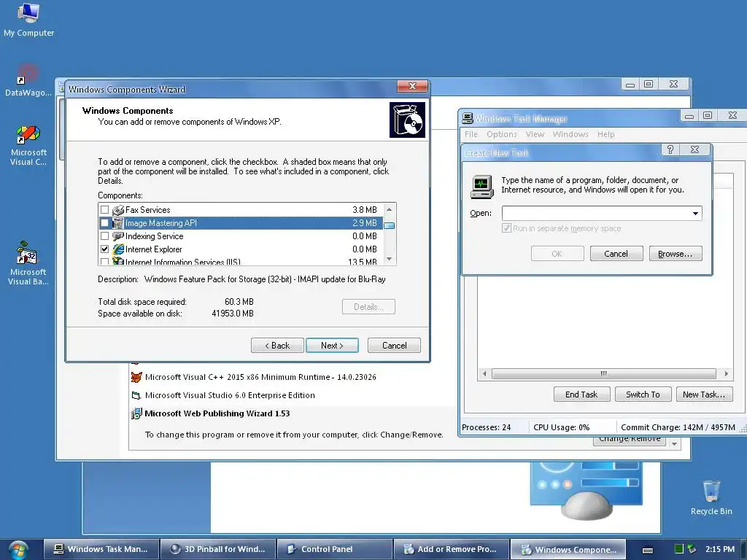Open the View menu in Task Manager

tap(535, 134)
